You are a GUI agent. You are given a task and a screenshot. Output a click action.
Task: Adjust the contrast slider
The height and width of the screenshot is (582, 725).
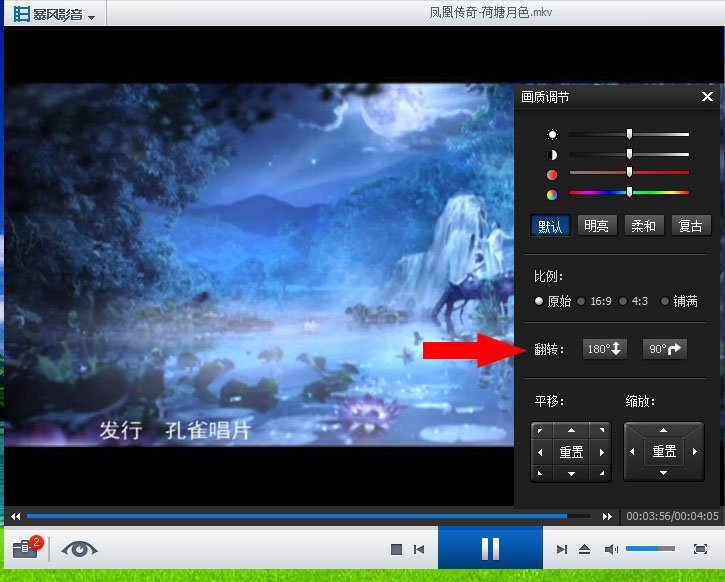pos(629,154)
